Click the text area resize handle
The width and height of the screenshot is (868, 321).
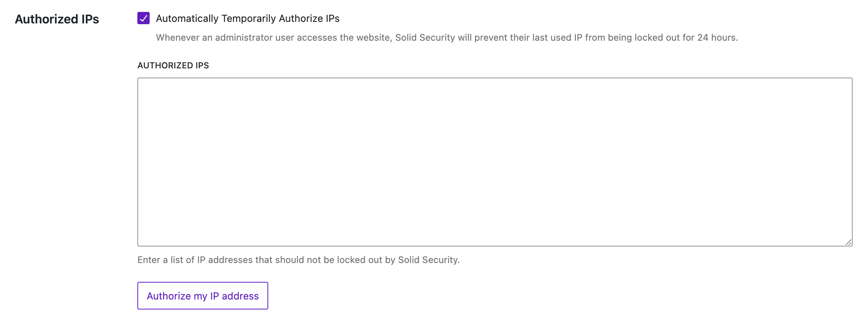click(x=848, y=242)
